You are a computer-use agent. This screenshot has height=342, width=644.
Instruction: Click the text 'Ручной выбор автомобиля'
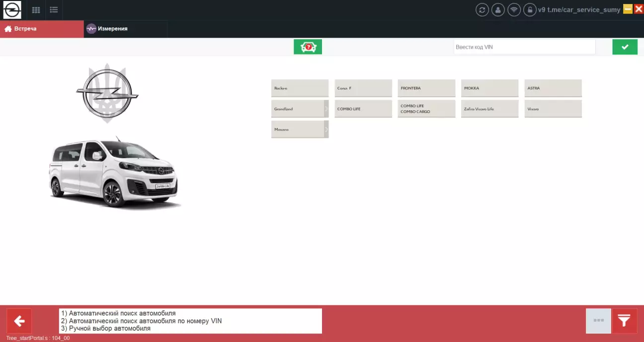(x=109, y=329)
